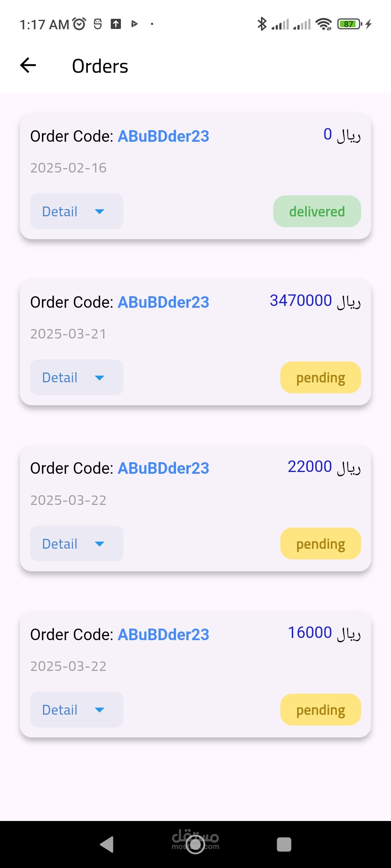Image resolution: width=391 pixels, height=868 pixels.
Task: Tap the battery indicator showing 87
Action: click(349, 24)
